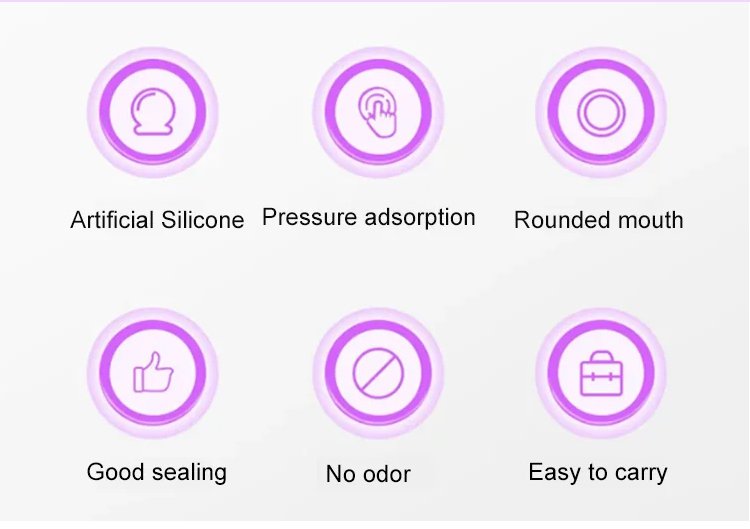Click the "No odor" caption
Image resolution: width=750 pixels, height=529 pixels.
tap(368, 473)
